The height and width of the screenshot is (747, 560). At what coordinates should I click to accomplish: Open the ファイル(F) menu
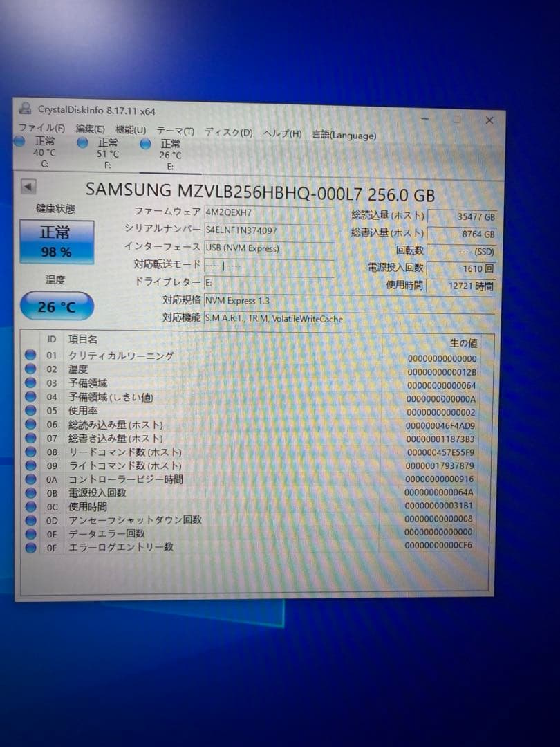(x=41, y=128)
